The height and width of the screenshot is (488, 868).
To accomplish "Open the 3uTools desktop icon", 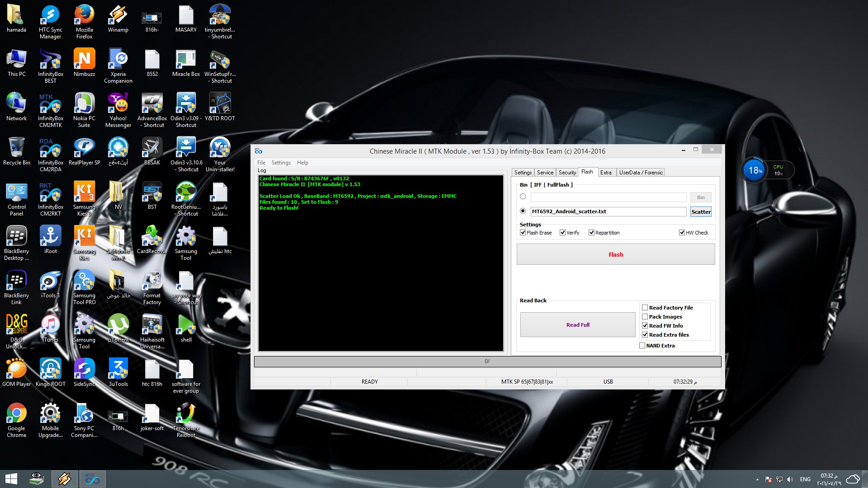I will (x=118, y=373).
